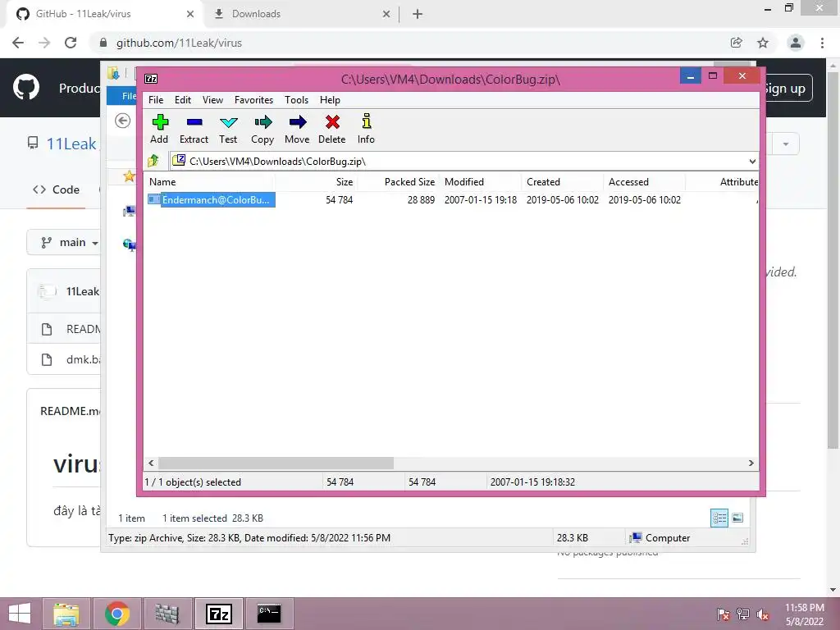
Task: Delete selected file with red X icon
Action: 332,129
